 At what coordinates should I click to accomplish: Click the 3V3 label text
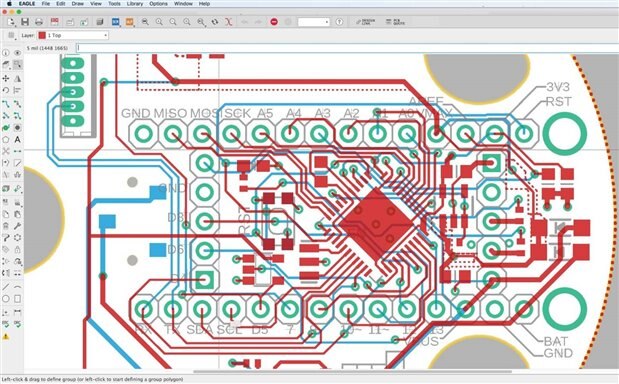coord(558,87)
